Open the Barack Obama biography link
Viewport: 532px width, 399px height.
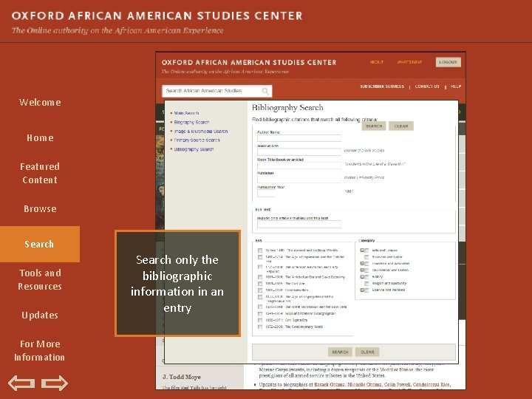[x=328, y=385]
